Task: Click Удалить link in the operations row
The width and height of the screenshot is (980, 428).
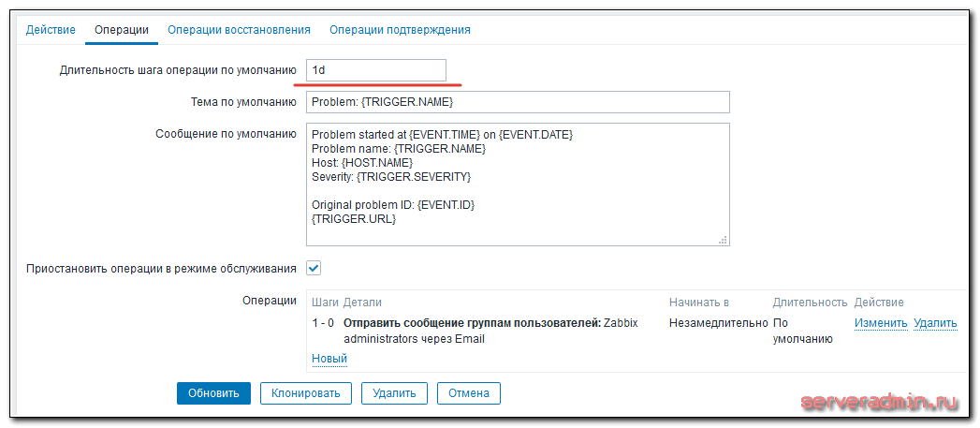Action: click(935, 323)
